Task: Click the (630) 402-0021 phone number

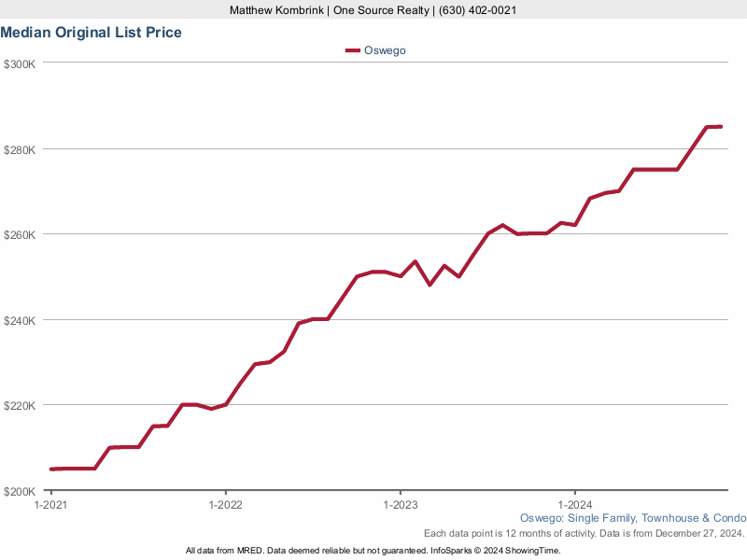Action: (476, 10)
